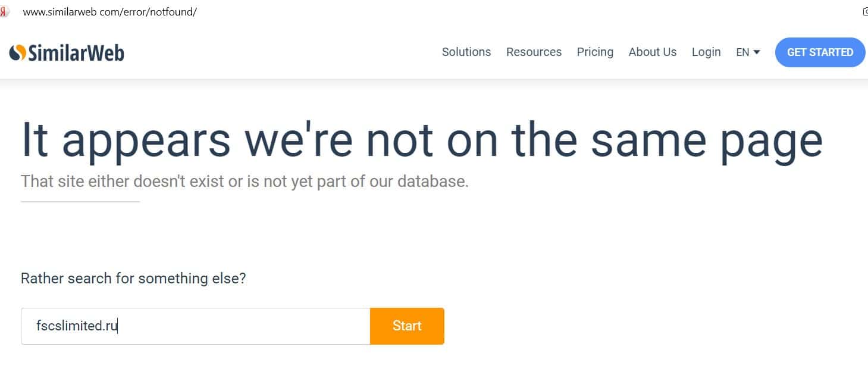Click the "That site either doesn't exist" message
Viewport: 868px width, 381px height.
tap(245, 181)
